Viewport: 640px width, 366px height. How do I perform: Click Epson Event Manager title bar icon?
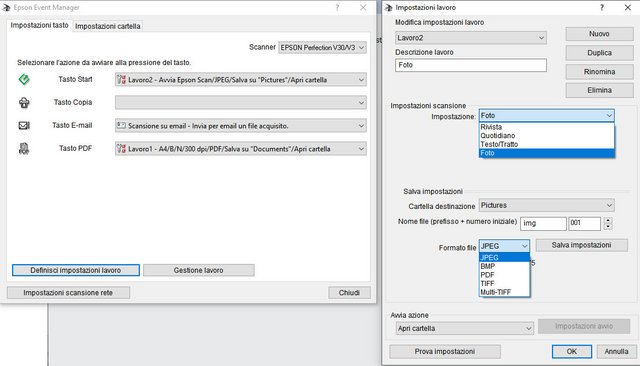6,7
